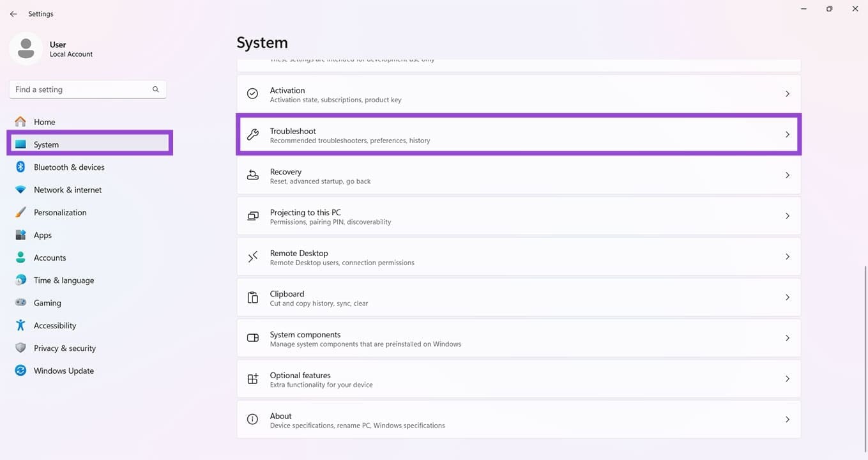Click the back arrow in Settings
868x460 pixels.
click(x=13, y=14)
